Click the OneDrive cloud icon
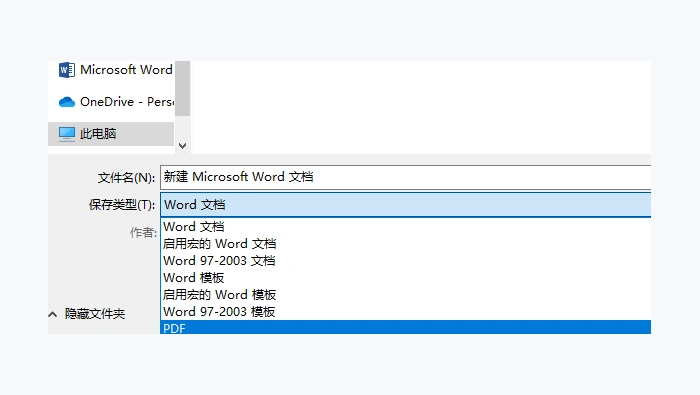 pyautogui.click(x=67, y=102)
